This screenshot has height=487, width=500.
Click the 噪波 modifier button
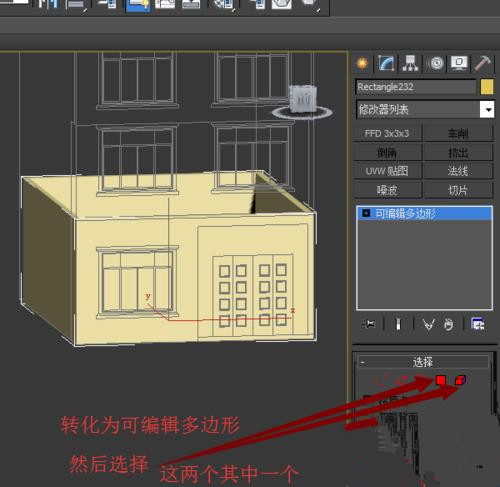tap(388, 190)
